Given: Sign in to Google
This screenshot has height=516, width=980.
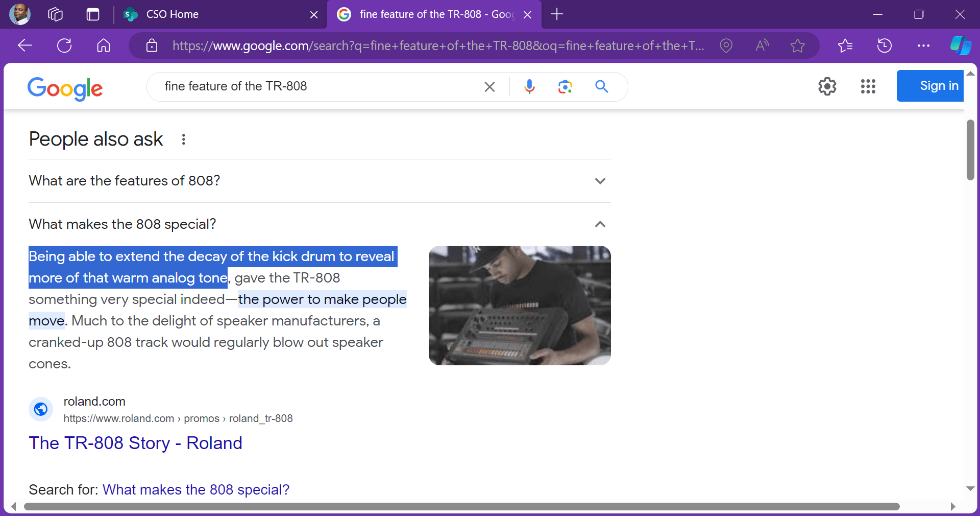Looking at the screenshot, I should pyautogui.click(x=930, y=86).
